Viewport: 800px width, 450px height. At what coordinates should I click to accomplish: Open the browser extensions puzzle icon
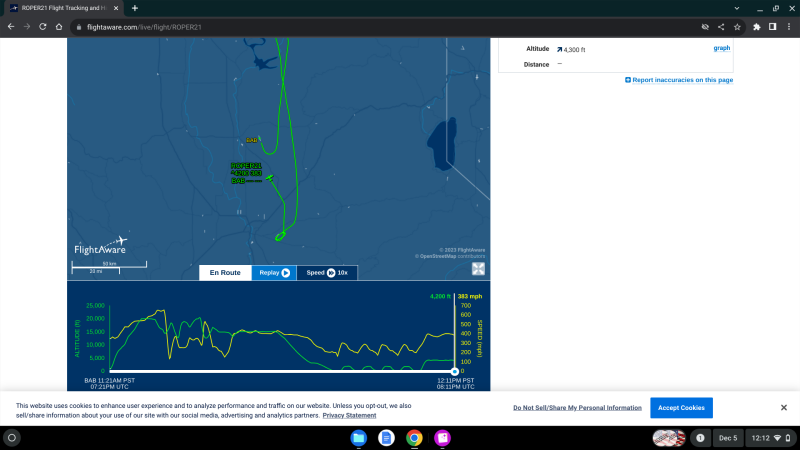click(757, 27)
